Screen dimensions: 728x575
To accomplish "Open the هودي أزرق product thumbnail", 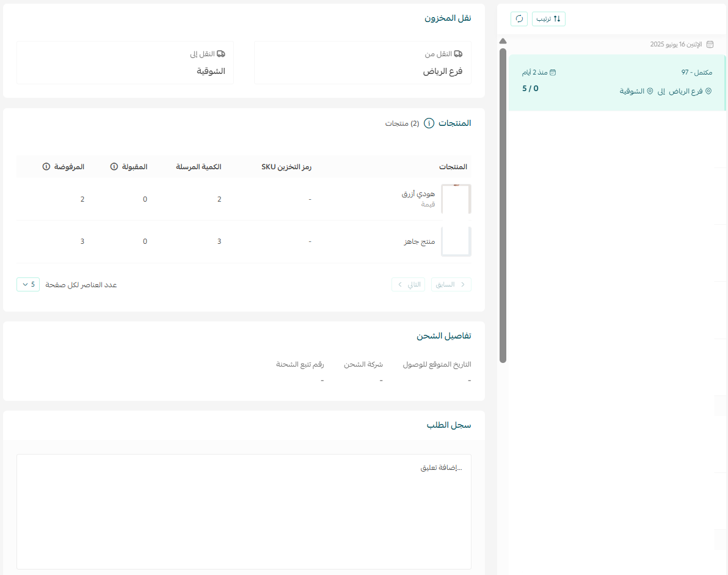I will click(x=456, y=199).
